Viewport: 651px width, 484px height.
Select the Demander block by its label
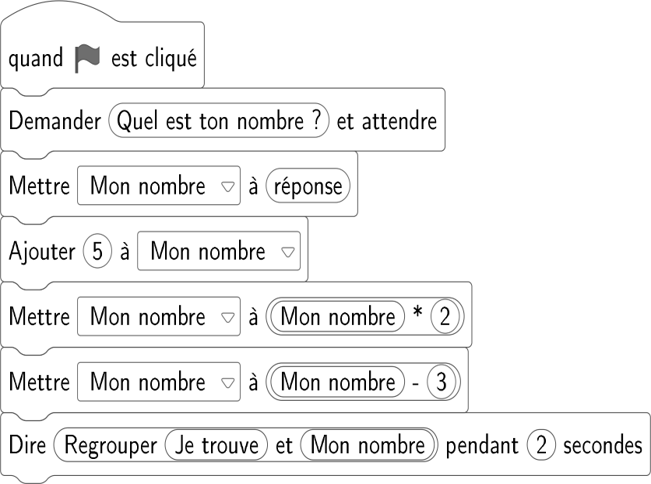[56, 121]
